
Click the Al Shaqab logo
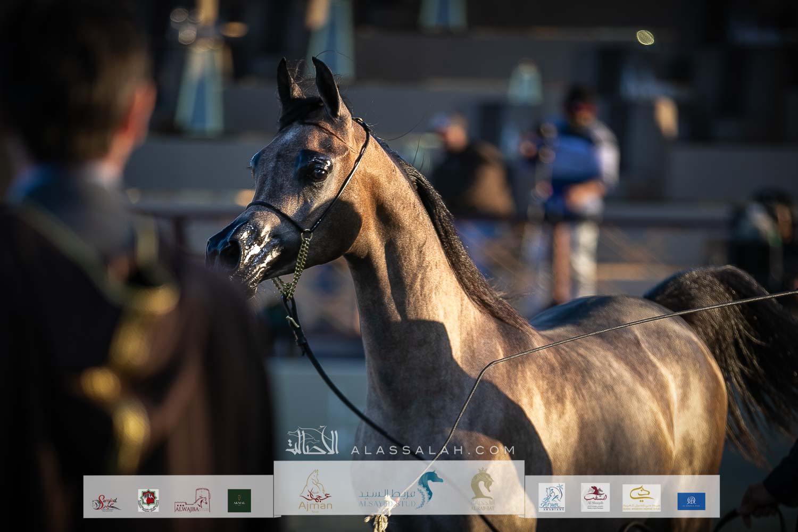pos(595,497)
